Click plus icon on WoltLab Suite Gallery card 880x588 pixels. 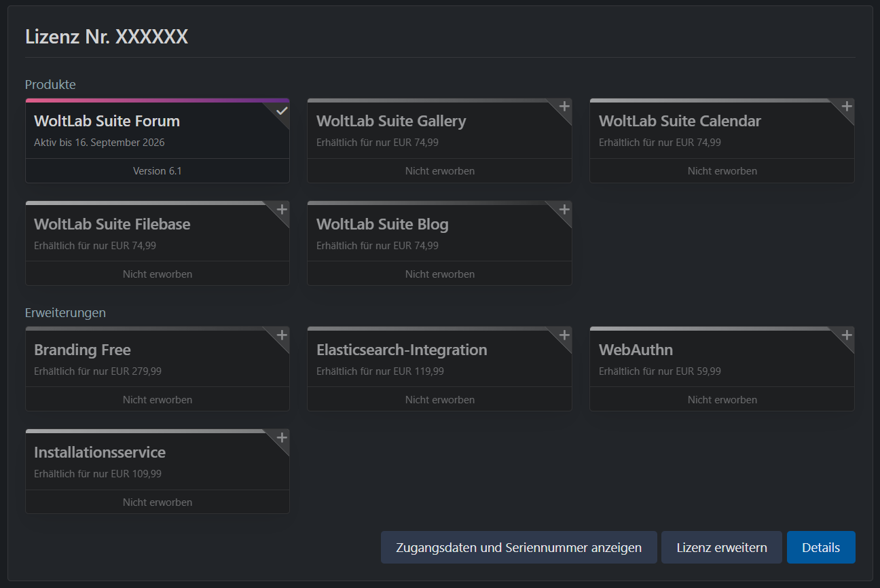[x=564, y=107]
